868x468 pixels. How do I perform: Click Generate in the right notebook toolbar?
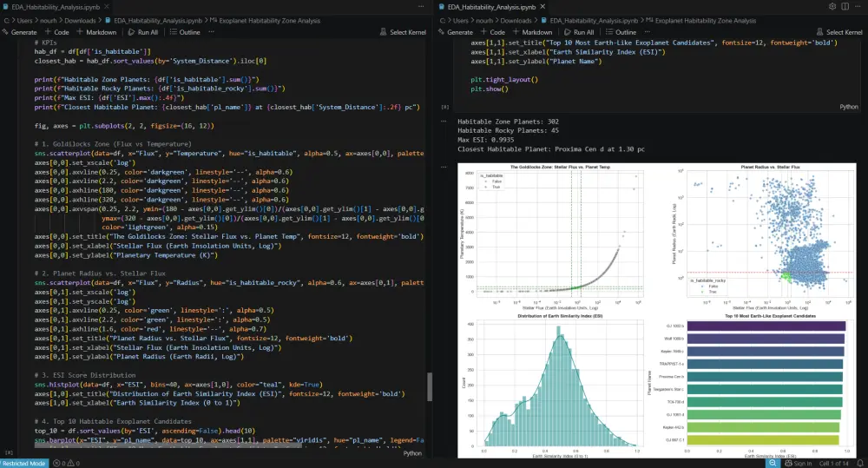point(456,32)
